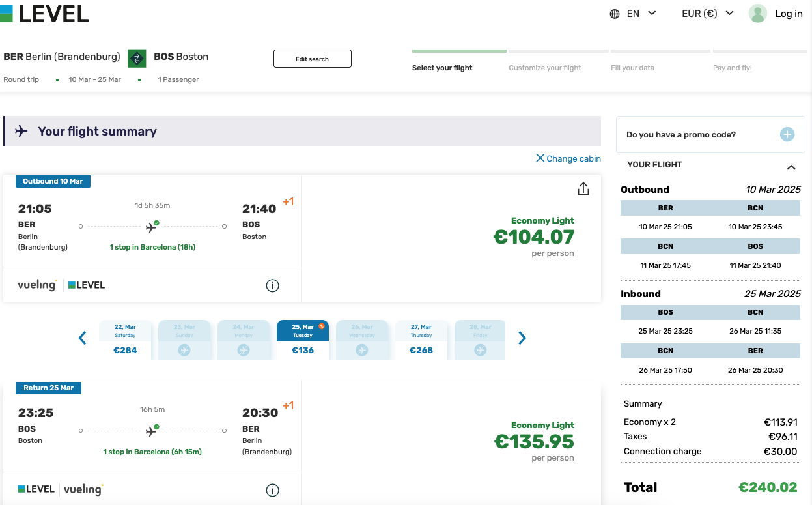
Task: Click the return Vueling airline logo
Action: click(x=83, y=489)
